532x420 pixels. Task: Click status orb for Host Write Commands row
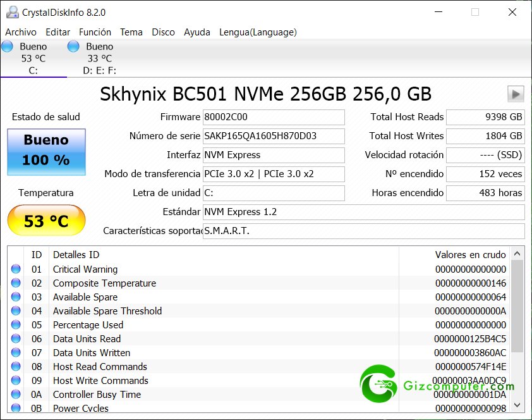click(16, 380)
